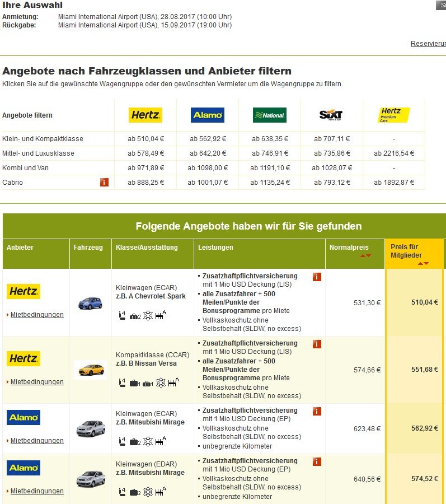Click Normalpreis 623,48 € for Alamo ECAR
This screenshot has width=446, height=504.
[x=367, y=428]
